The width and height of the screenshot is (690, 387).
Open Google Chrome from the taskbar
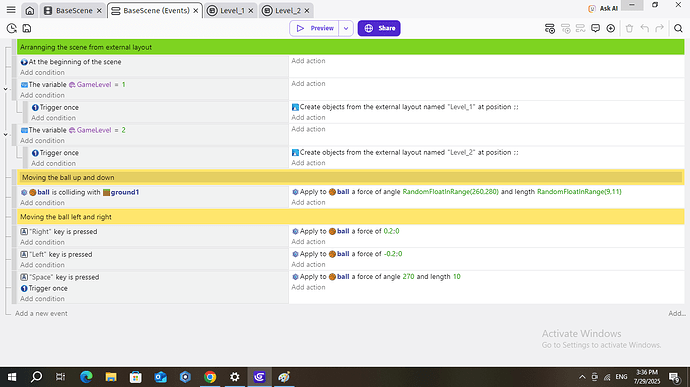(210, 377)
